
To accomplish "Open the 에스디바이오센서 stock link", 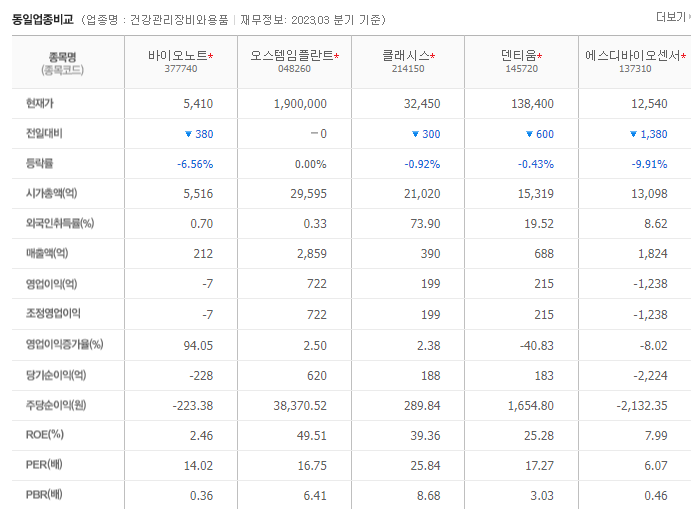I will pos(633,56).
